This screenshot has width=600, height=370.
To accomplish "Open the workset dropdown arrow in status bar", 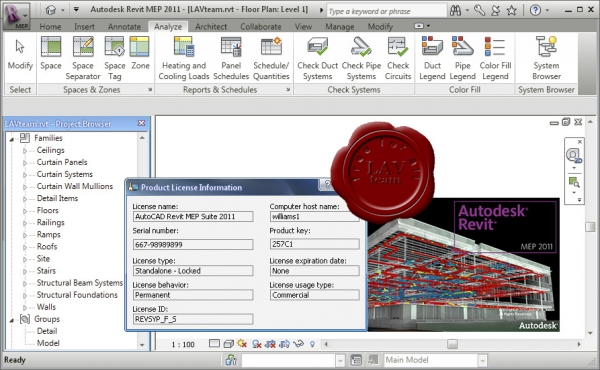I will pos(340,360).
